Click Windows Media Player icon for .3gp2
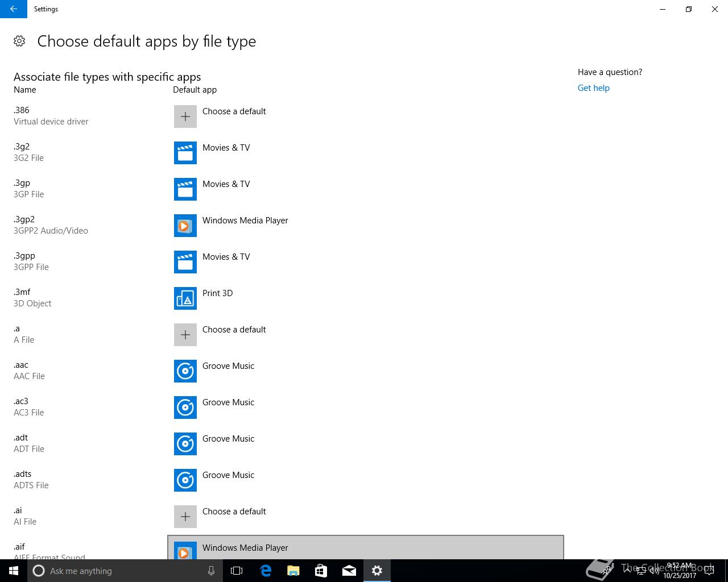The width and height of the screenshot is (728, 582). click(185, 226)
